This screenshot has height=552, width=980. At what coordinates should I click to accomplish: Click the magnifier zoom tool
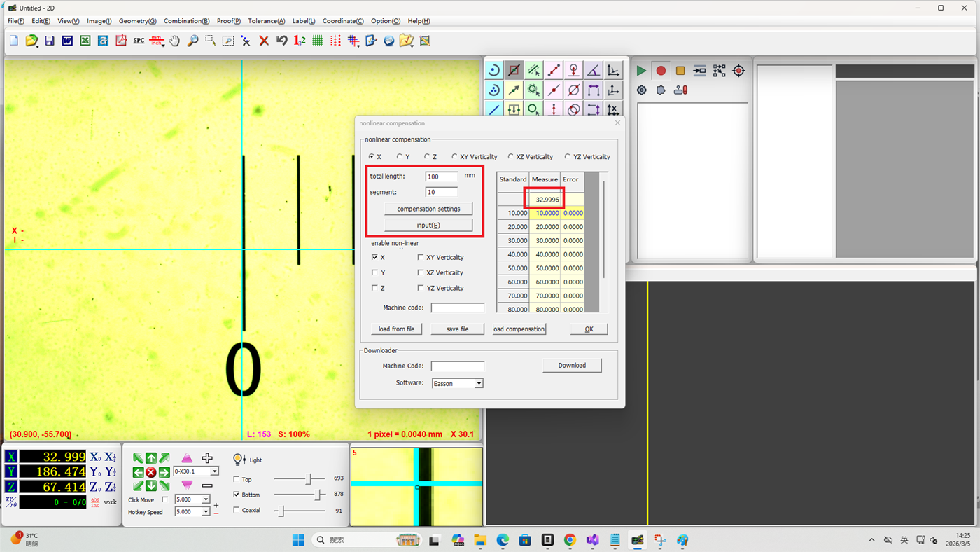192,41
